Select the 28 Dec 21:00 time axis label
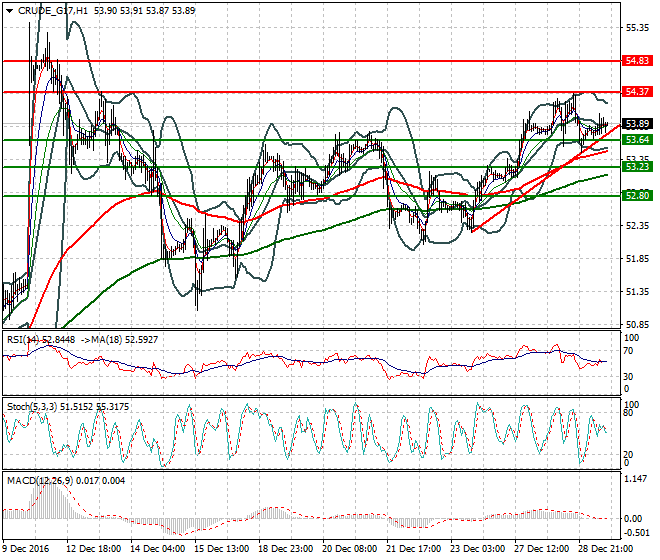Image resolution: width=660 pixels, height=560 pixels. point(606,549)
